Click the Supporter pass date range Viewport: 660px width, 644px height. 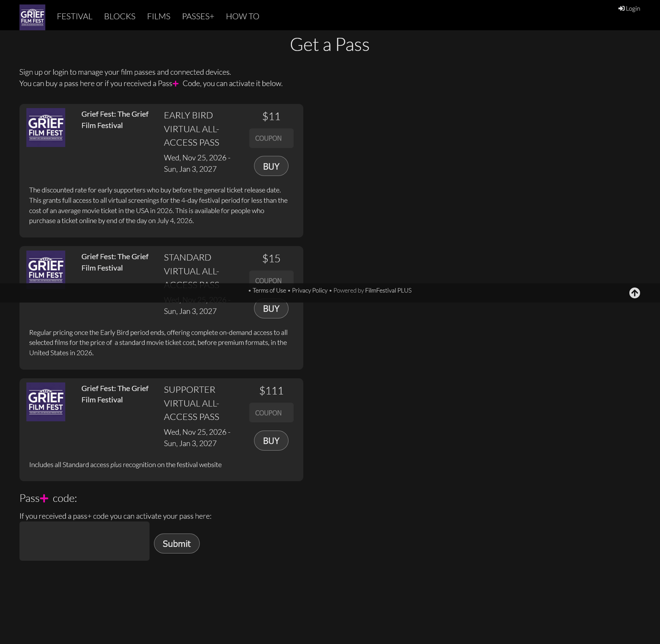click(197, 437)
